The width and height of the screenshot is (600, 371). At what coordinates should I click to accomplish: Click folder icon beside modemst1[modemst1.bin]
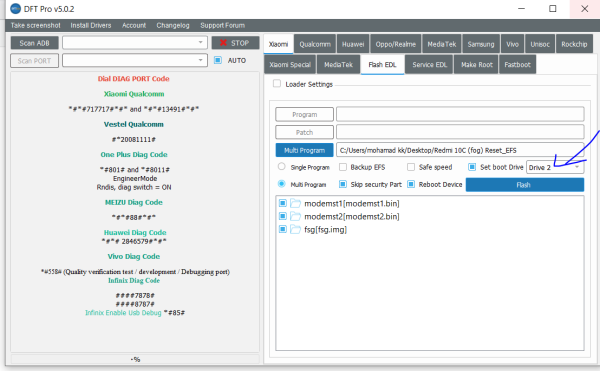(x=295, y=203)
